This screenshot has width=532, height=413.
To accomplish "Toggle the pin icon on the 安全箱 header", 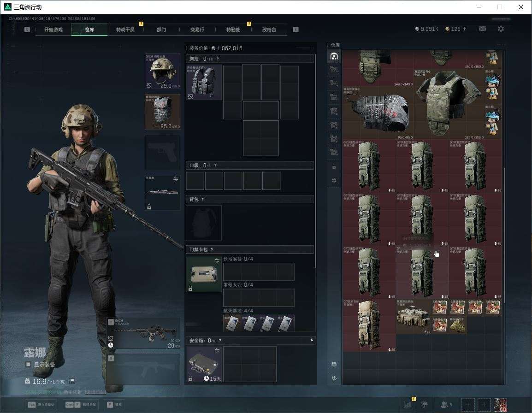I will (312, 340).
